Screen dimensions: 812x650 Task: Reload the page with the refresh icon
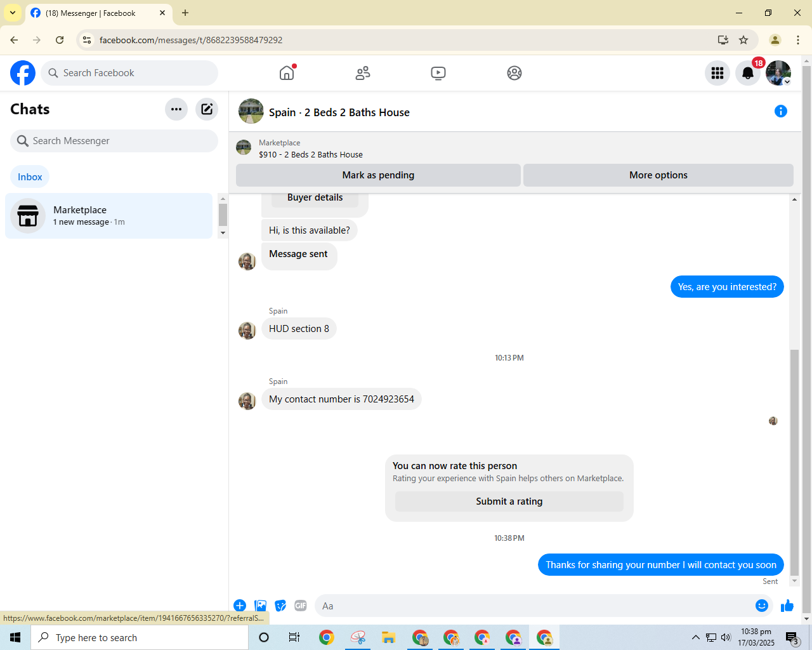pos(60,40)
